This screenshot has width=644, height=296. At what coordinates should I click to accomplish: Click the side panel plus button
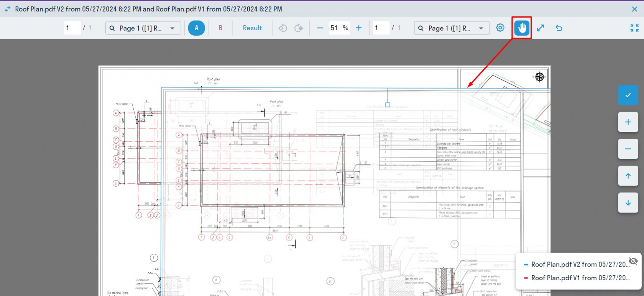(628, 122)
